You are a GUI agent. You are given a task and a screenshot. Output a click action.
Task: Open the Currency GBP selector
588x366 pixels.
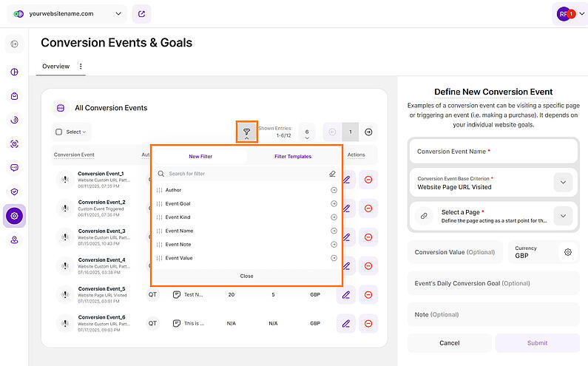click(x=543, y=252)
